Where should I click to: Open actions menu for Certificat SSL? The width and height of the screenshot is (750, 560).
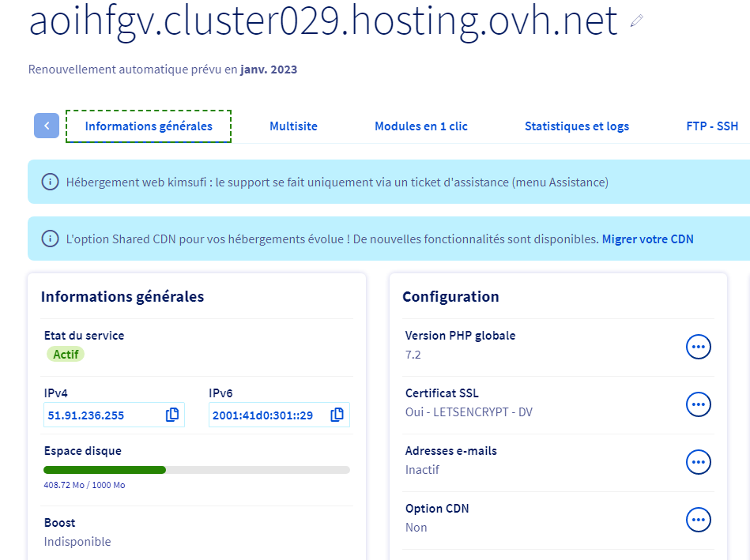[x=698, y=404]
